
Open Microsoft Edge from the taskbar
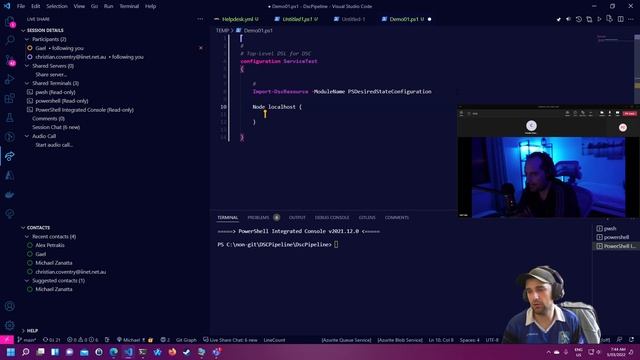click(x=113, y=352)
